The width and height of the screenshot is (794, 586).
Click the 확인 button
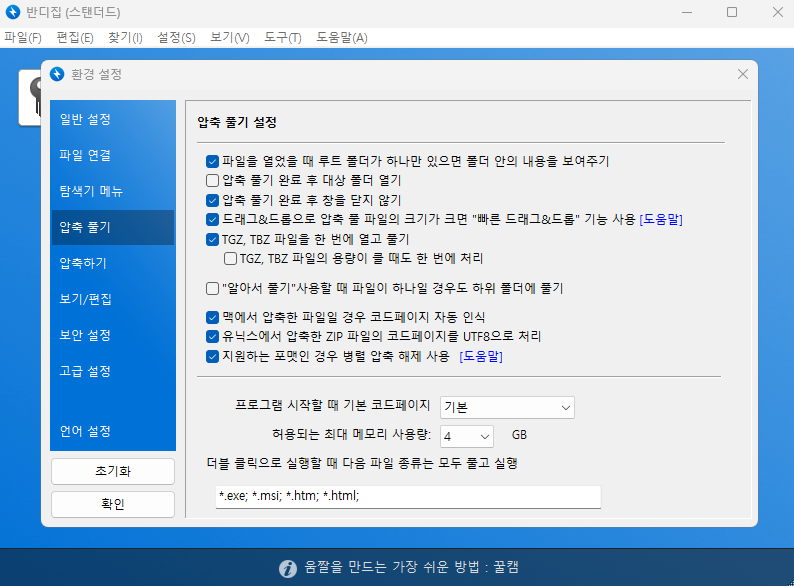[113, 504]
